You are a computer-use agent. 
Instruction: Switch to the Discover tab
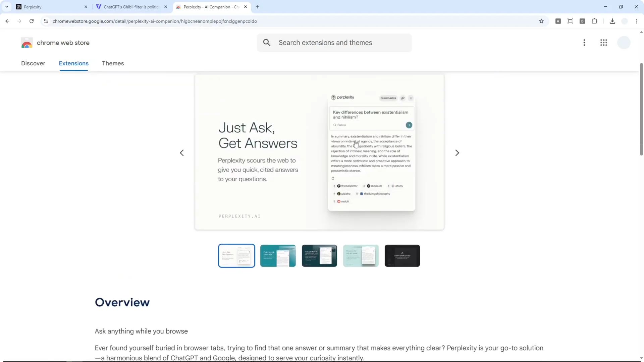pyautogui.click(x=33, y=63)
